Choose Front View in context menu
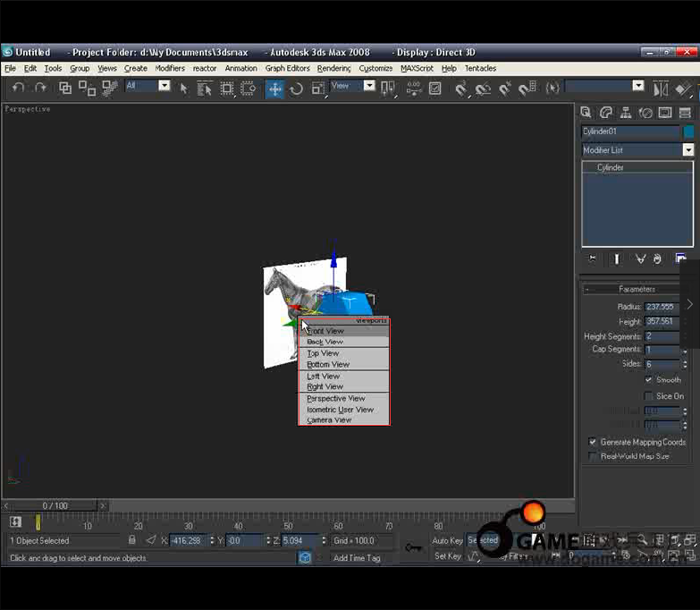 pos(344,331)
